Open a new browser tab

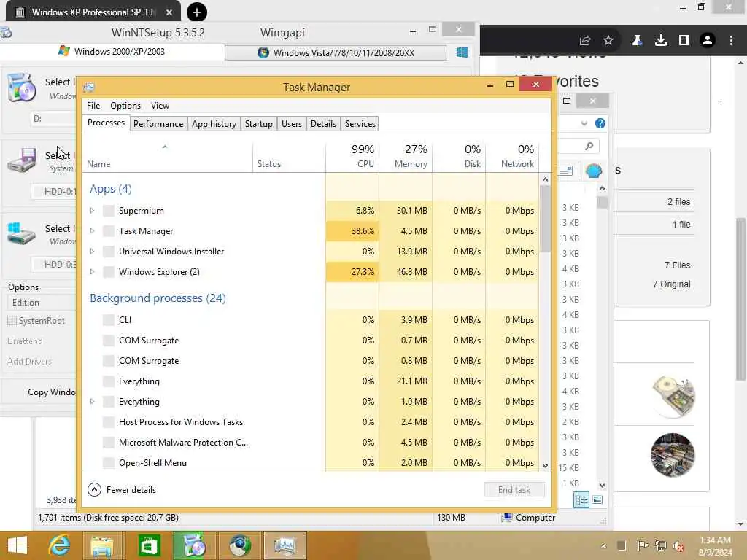197,12
